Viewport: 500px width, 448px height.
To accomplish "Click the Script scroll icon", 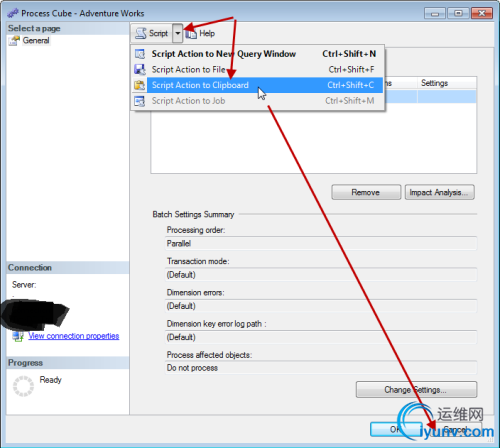I will click(141, 33).
